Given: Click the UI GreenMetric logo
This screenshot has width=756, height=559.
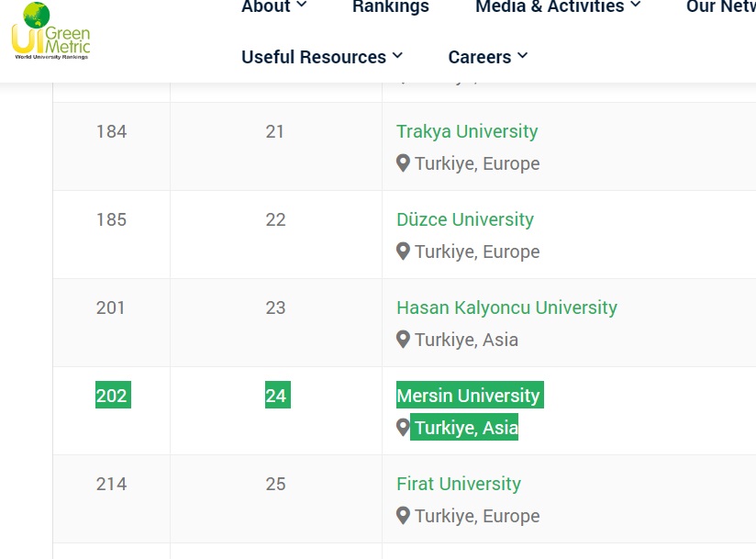Looking at the screenshot, I should click(x=50, y=31).
